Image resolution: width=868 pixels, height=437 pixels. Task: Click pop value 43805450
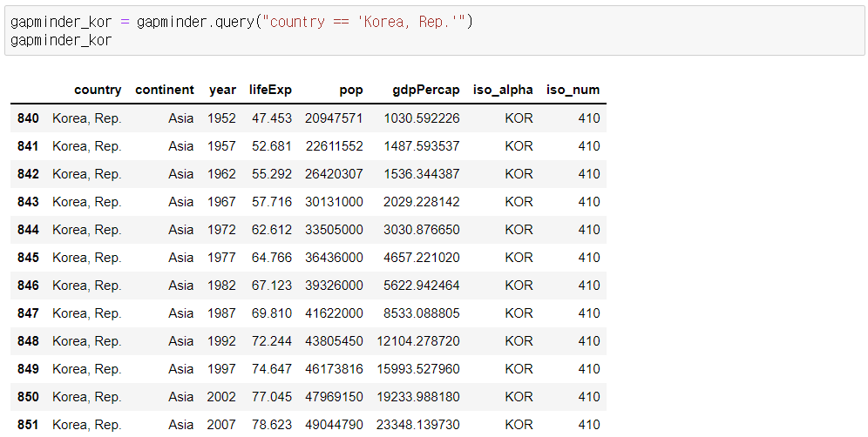334,340
